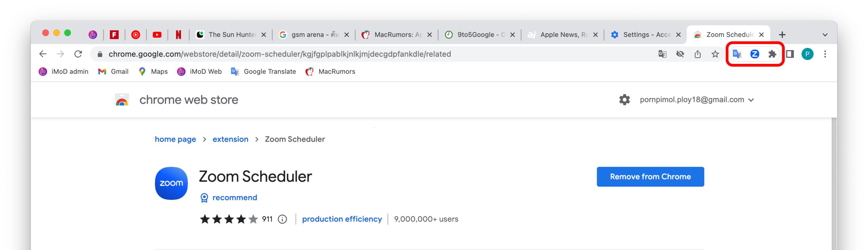Click the Remove from Chrome button
The height and width of the screenshot is (250, 868).
tap(650, 177)
